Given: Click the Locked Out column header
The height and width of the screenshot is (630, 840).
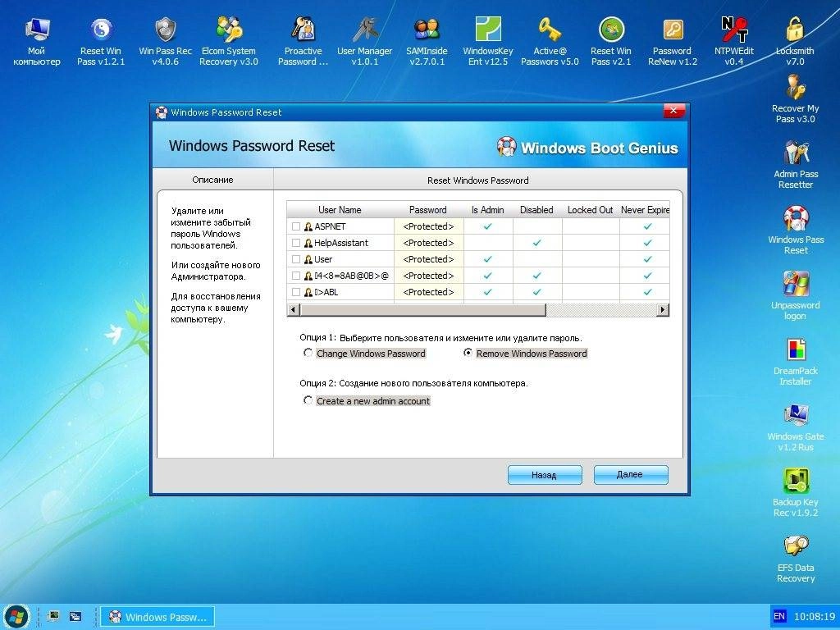Looking at the screenshot, I should (x=591, y=209).
